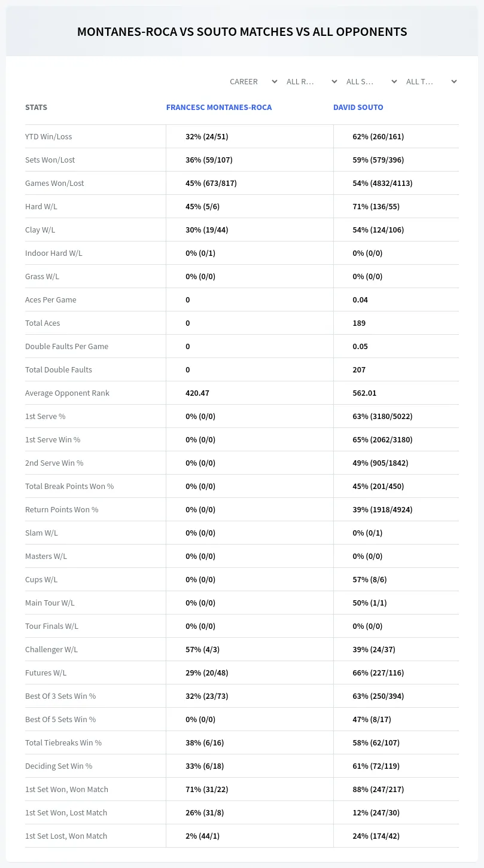
Task: Click chevron arrow beside ALL R...
Action: tap(334, 81)
